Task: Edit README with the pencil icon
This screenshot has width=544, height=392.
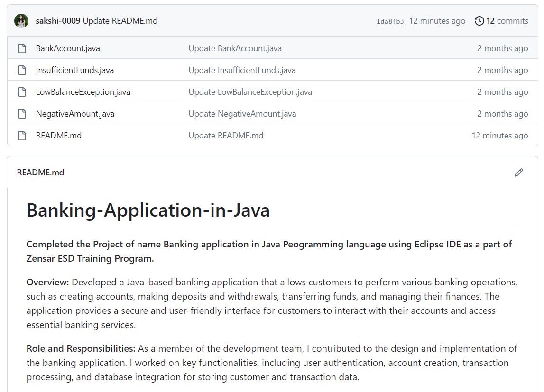Action: pyautogui.click(x=518, y=173)
